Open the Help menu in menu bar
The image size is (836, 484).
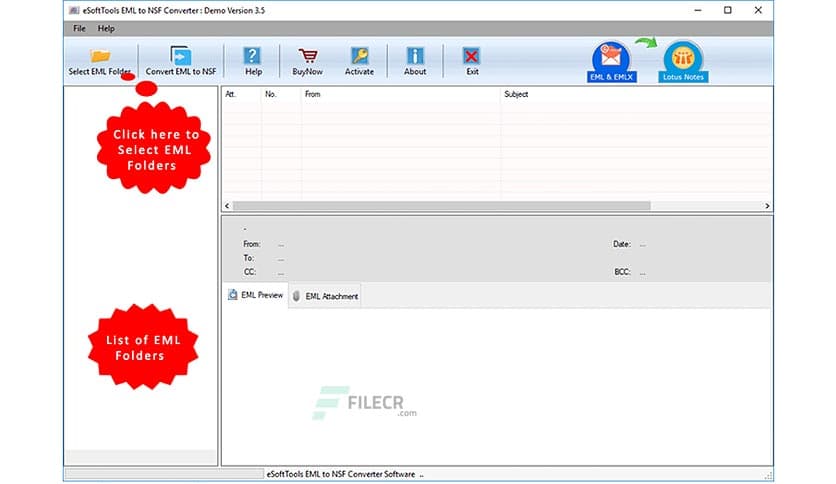(106, 29)
